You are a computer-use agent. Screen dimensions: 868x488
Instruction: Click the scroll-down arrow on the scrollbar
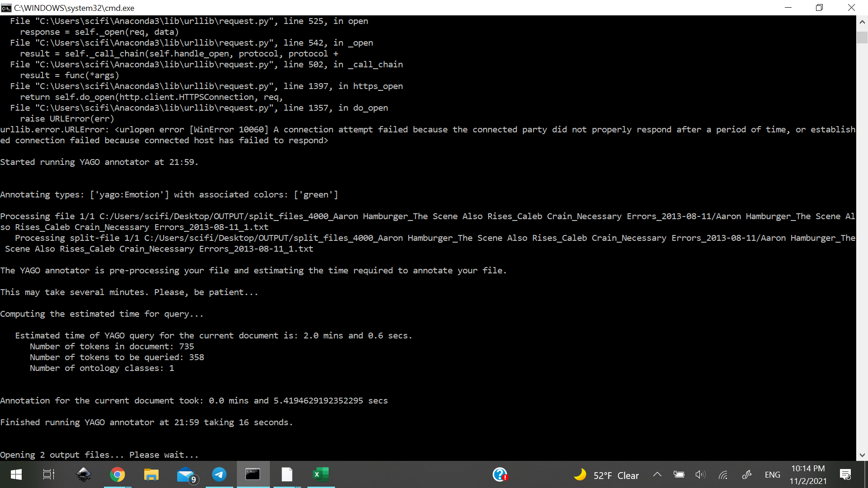tap(863, 455)
